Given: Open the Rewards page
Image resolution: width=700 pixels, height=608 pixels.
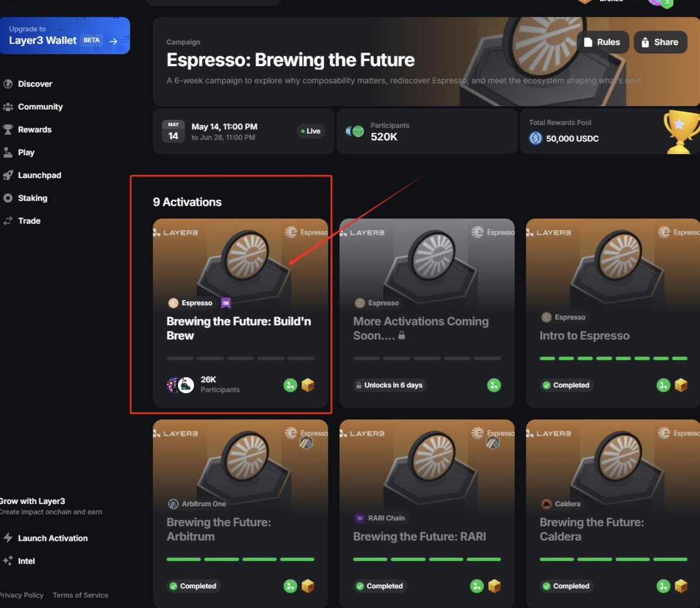Looking at the screenshot, I should click(35, 130).
